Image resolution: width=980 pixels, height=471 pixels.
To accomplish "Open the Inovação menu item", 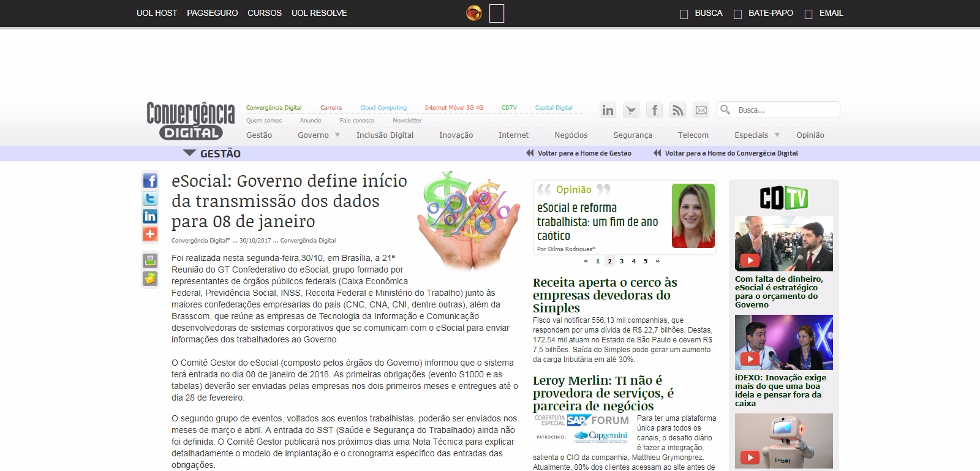I will click(456, 135).
